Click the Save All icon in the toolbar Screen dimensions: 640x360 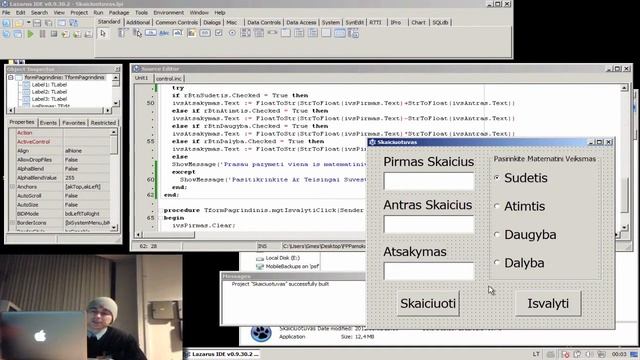coord(49,23)
